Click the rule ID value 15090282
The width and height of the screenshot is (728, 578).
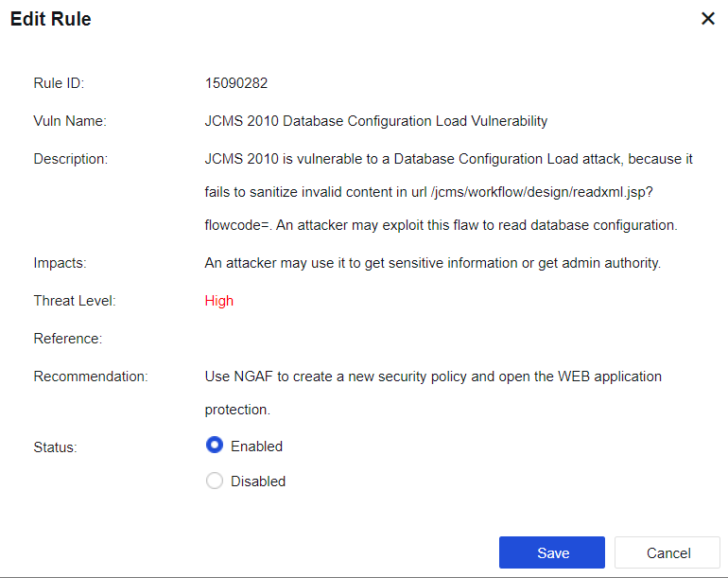236,83
